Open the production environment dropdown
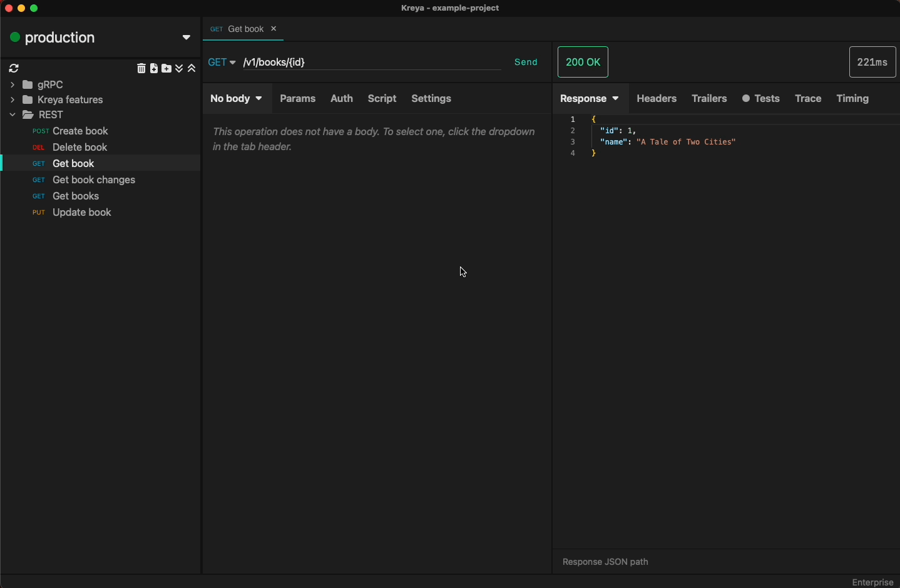 coord(187,38)
